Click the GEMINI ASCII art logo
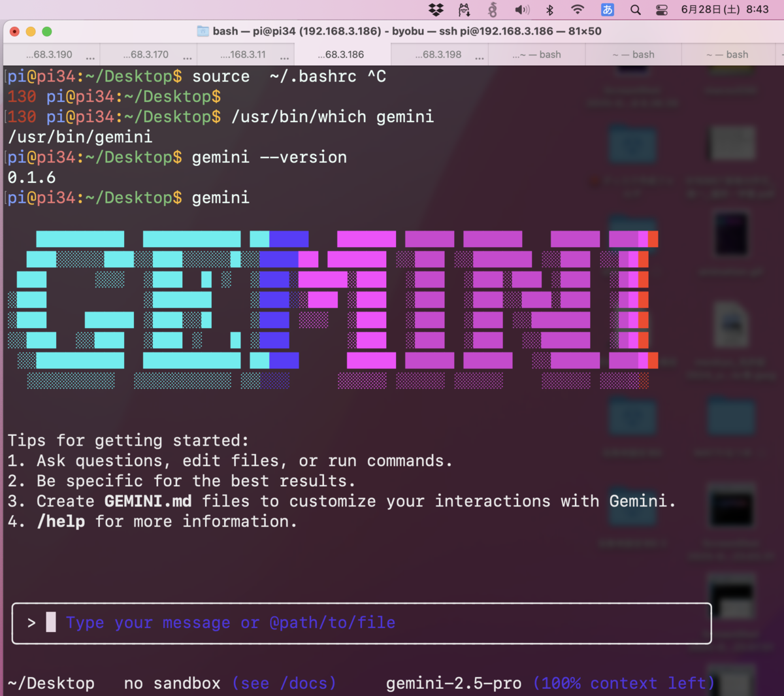Image resolution: width=784 pixels, height=696 pixels. click(x=333, y=310)
